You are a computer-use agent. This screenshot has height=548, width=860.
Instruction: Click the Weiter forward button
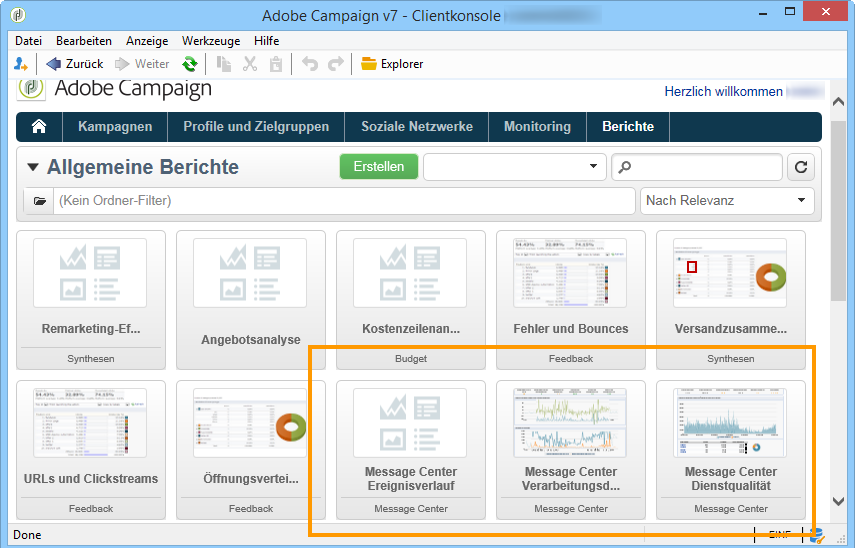[142, 64]
